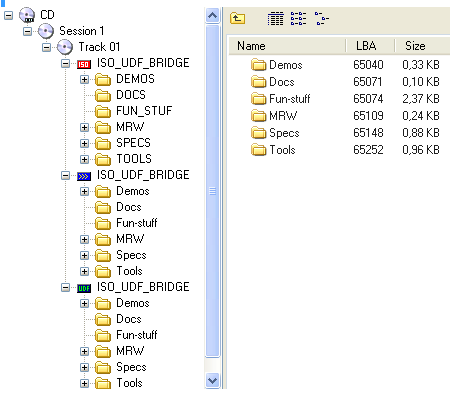The height and width of the screenshot is (396, 452).
Task: Click the MRW folder icon in file list
Action: click(258, 116)
